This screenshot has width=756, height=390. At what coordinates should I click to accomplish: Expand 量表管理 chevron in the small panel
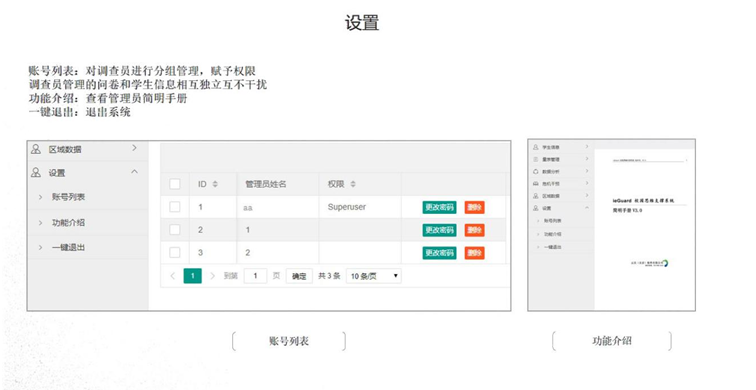(587, 159)
